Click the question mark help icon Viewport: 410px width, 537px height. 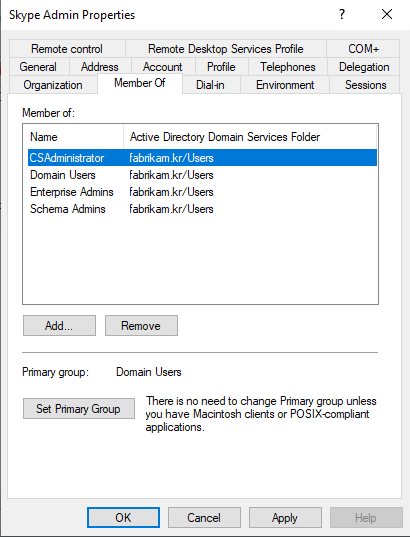click(x=341, y=14)
